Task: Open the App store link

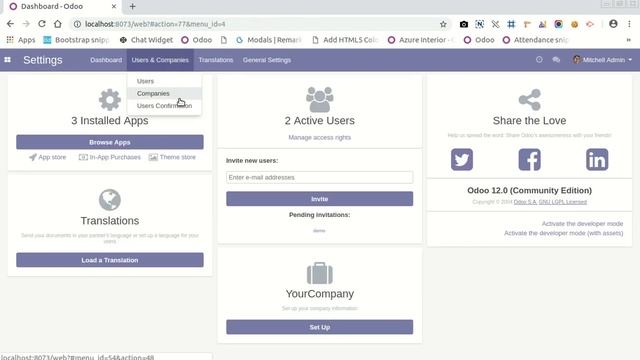Action: [x=47, y=157]
